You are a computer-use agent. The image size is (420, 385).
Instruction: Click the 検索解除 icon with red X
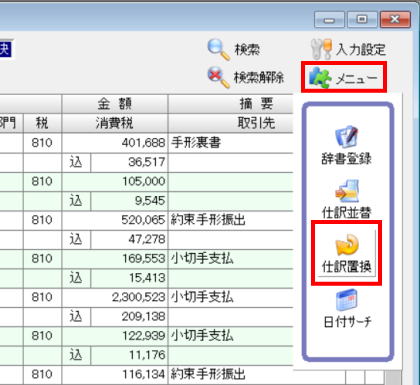(219, 77)
